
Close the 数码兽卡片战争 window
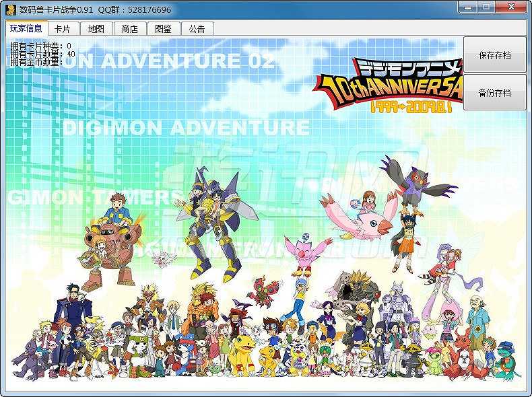pyautogui.click(x=511, y=7)
